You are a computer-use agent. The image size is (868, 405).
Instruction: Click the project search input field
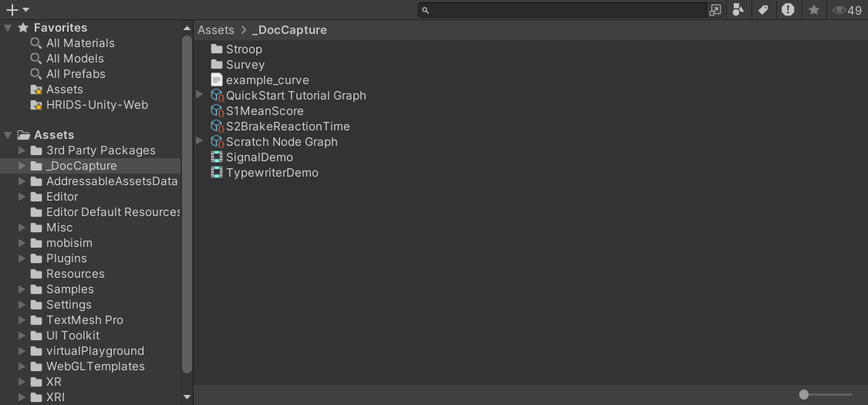562,10
